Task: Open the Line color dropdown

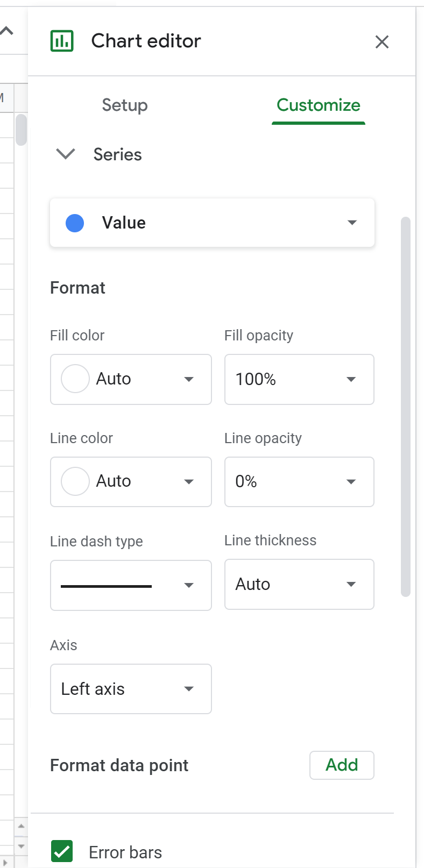Action: 131,482
